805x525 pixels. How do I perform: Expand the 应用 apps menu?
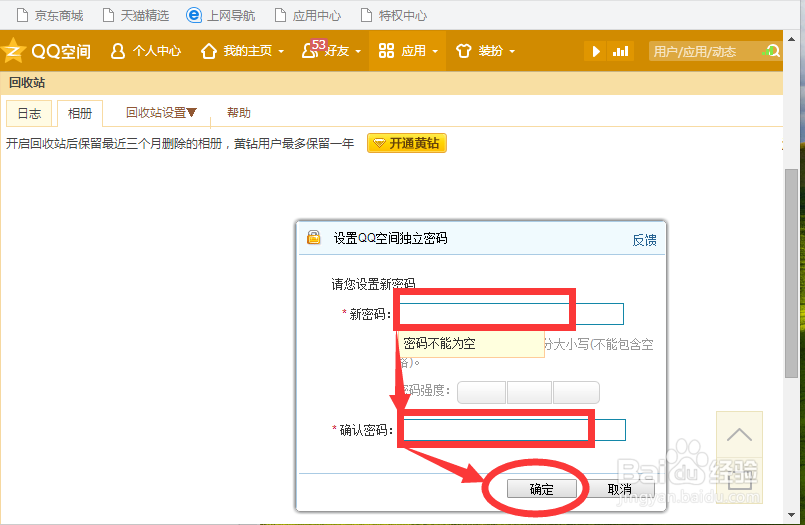click(408, 51)
